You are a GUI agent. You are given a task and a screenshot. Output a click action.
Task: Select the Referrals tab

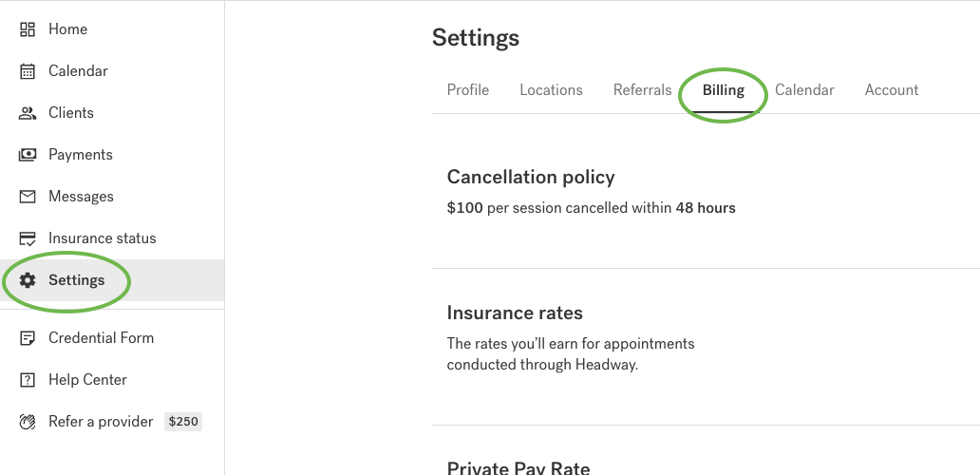click(x=642, y=90)
